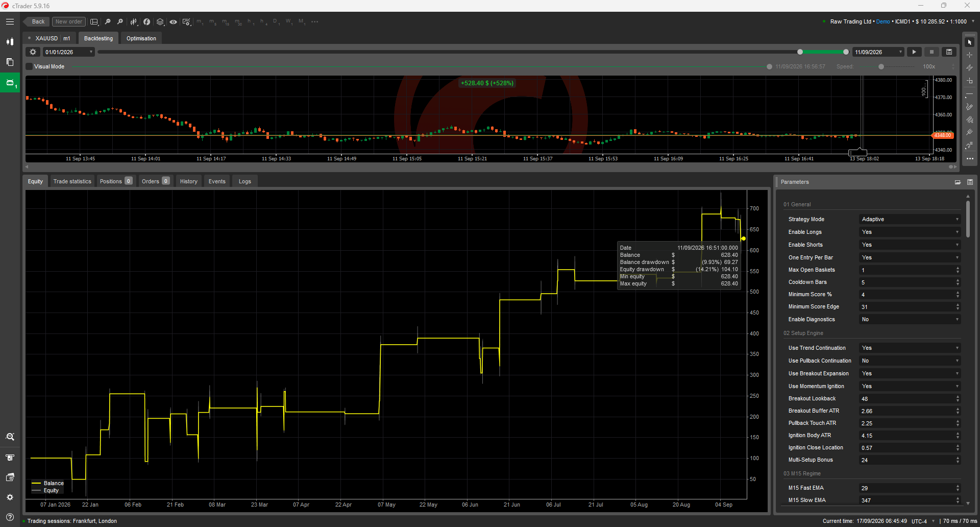Open Use Breakout Expansion dropdown

click(x=910, y=374)
